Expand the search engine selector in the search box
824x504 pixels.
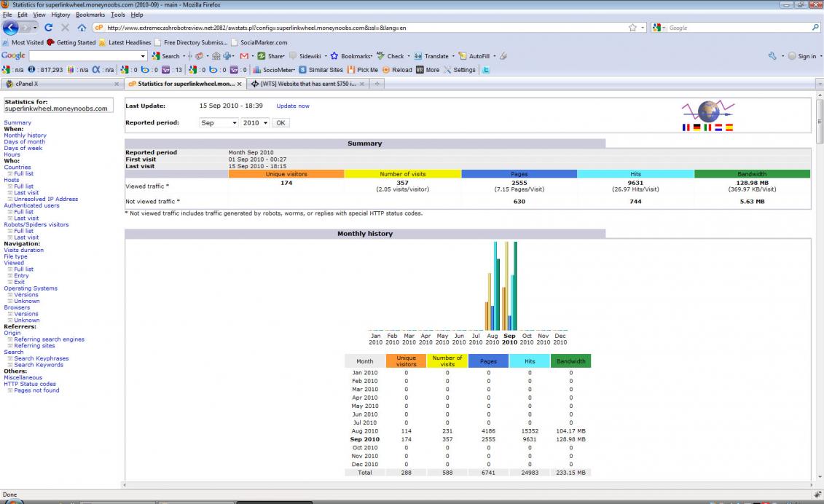[658, 28]
